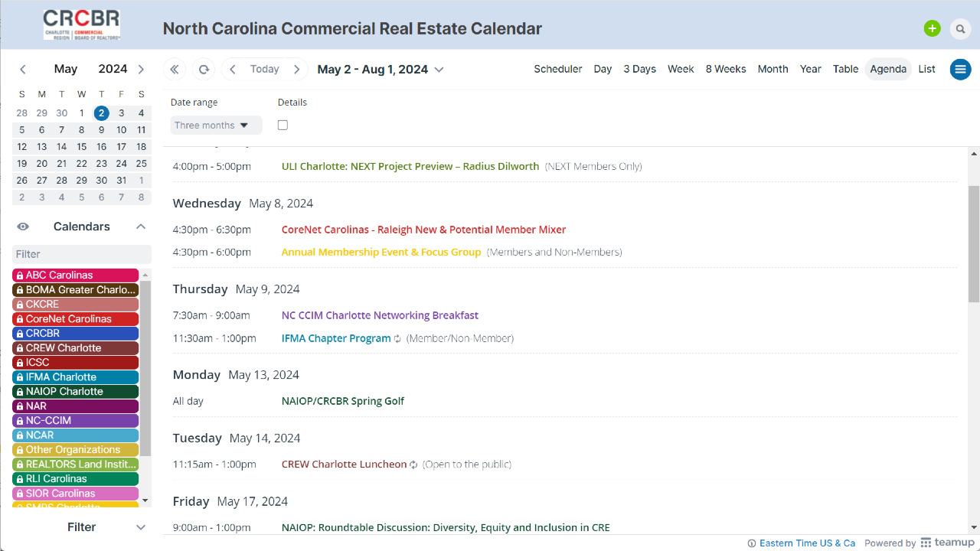Switch to Day view
This screenshot has height=551, width=980.
coord(603,69)
